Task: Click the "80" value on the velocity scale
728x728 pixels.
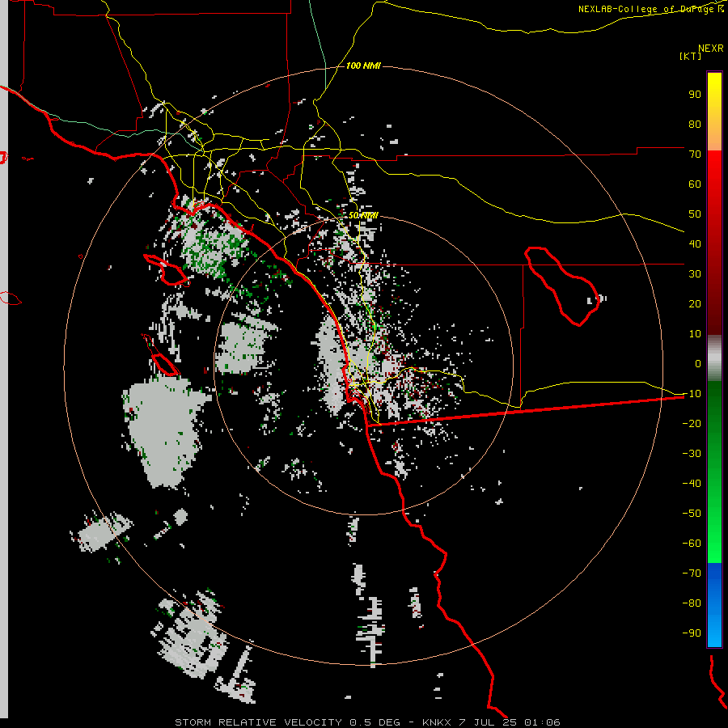Action: [x=695, y=125]
